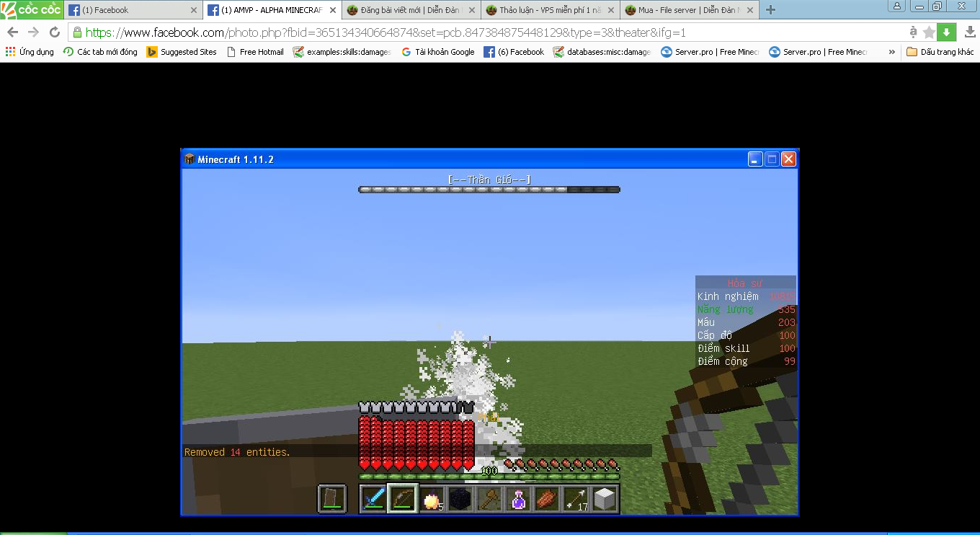Select the diamond sword hotbar slot
This screenshot has height=535, width=980.
pyautogui.click(x=373, y=498)
